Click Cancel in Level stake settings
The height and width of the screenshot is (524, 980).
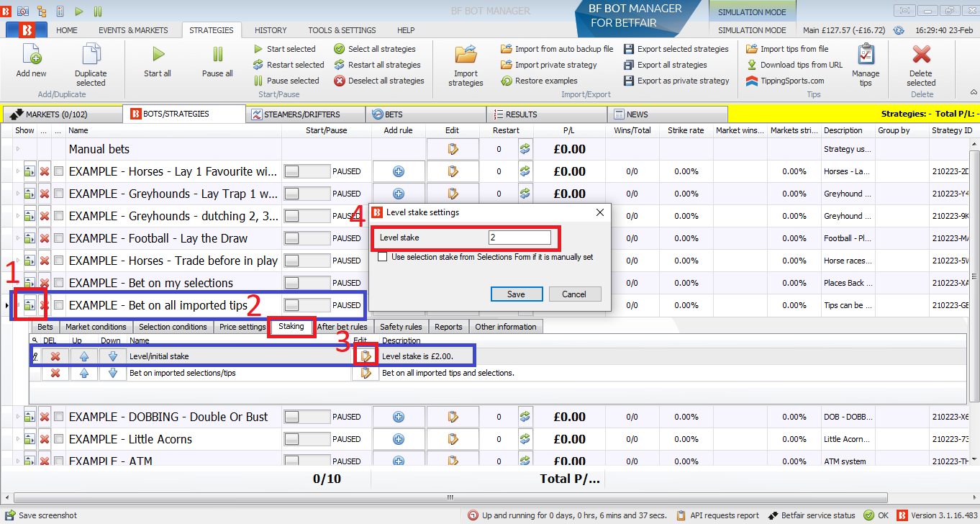coord(574,294)
